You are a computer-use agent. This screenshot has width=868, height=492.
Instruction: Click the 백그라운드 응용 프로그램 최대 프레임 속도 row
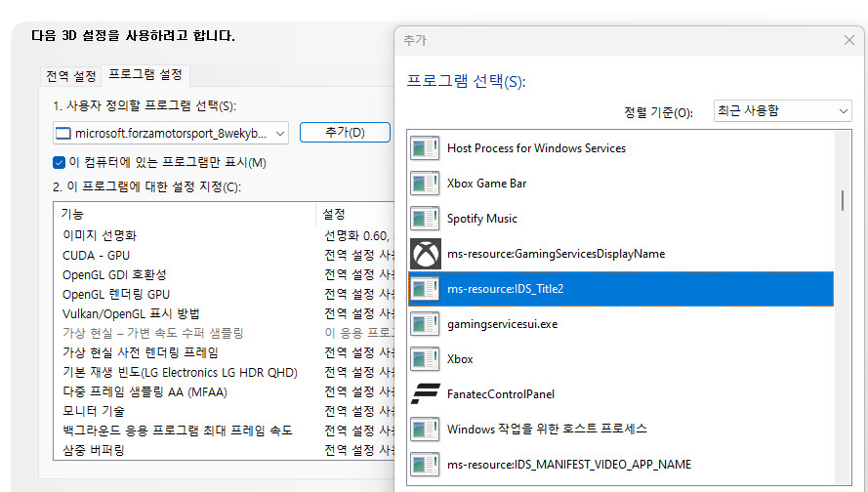(x=225, y=430)
